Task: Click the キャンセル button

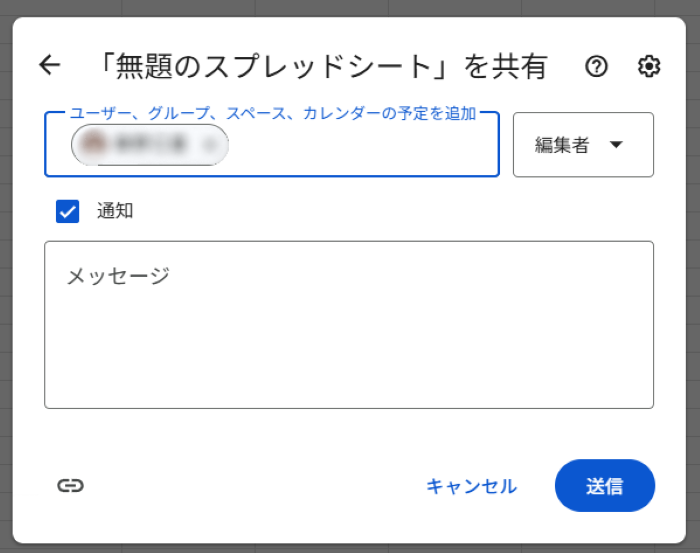Action: click(x=471, y=486)
